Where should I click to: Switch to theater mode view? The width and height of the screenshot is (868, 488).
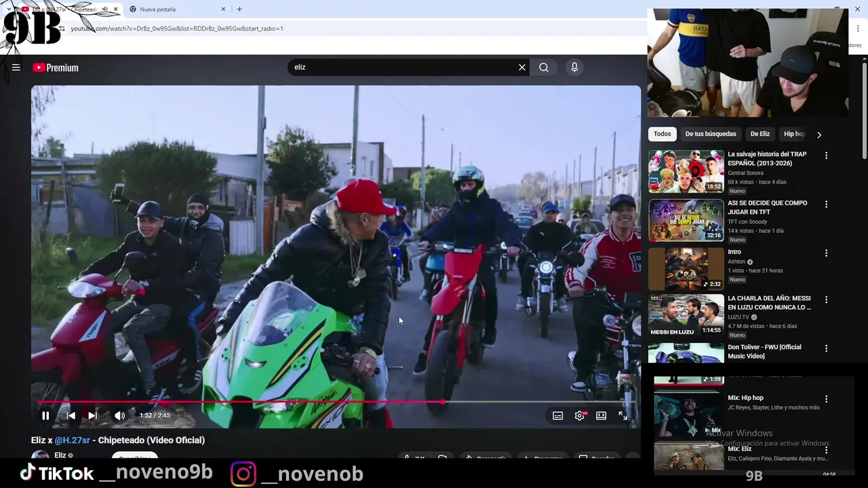(x=601, y=415)
